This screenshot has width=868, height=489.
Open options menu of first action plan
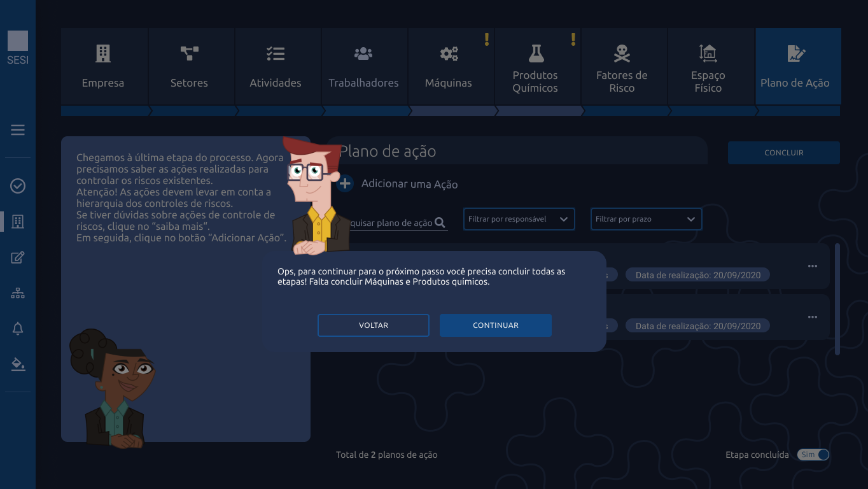[813, 266]
